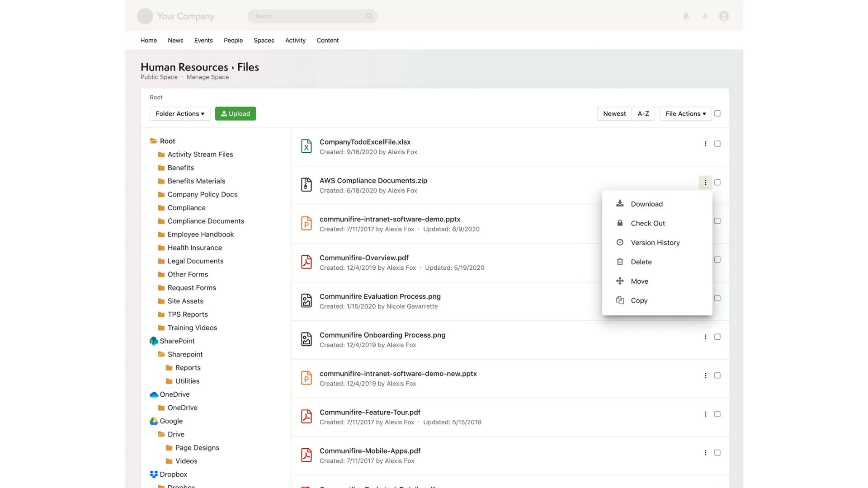Open the File Actions dropdown
868x488 pixels.
click(685, 113)
